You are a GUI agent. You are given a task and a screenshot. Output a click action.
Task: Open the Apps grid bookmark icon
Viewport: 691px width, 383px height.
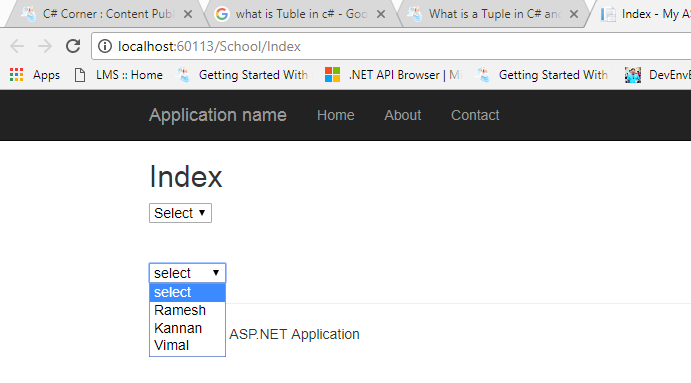pyautogui.click(x=16, y=74)
